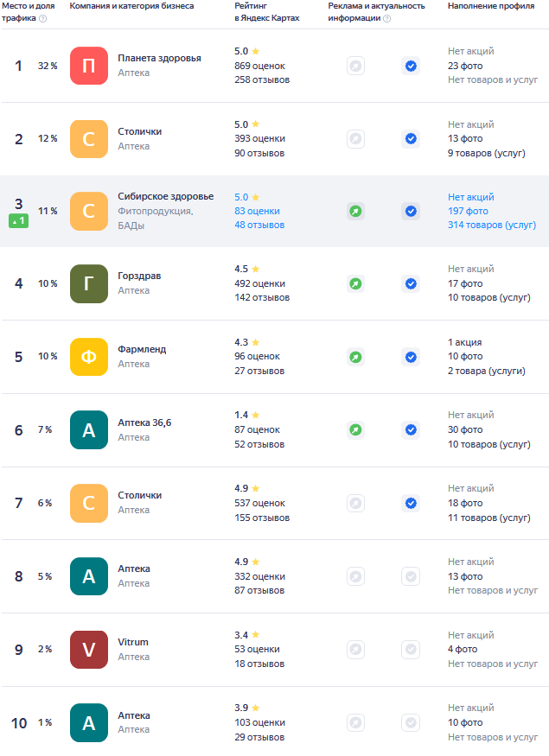Click green ad icon for Фармленд
Viewport: 549px width, 756px height.
(355, 357)
